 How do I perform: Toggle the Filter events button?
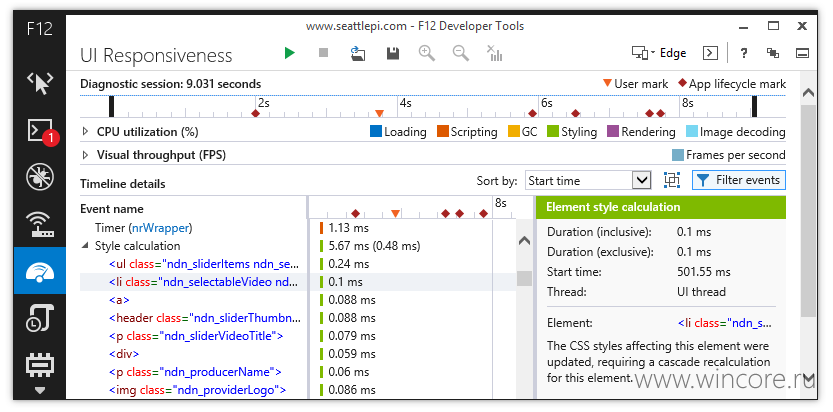(738, 181)
